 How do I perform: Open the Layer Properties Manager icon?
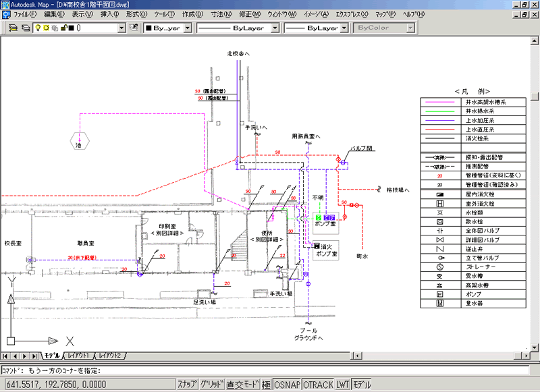coord(26,28)
